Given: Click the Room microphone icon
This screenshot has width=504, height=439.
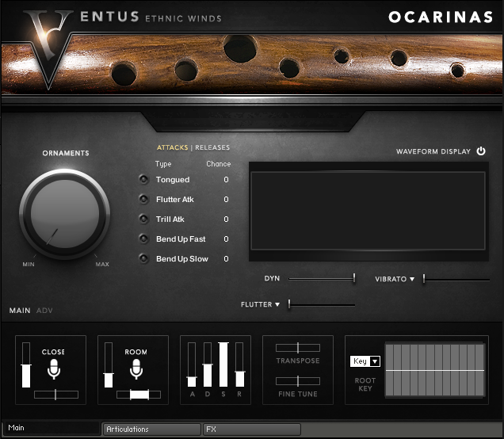Looking at the screenshot, I should tap(136, 368).
